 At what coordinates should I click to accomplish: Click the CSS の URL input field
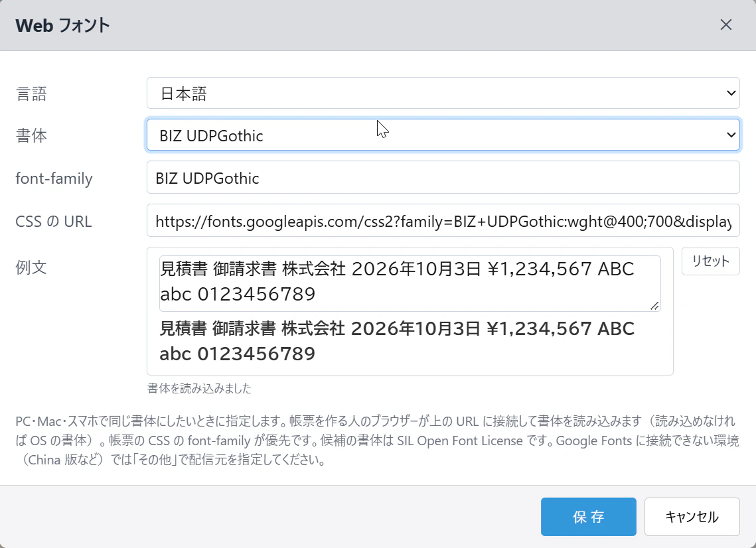point(443,221)
